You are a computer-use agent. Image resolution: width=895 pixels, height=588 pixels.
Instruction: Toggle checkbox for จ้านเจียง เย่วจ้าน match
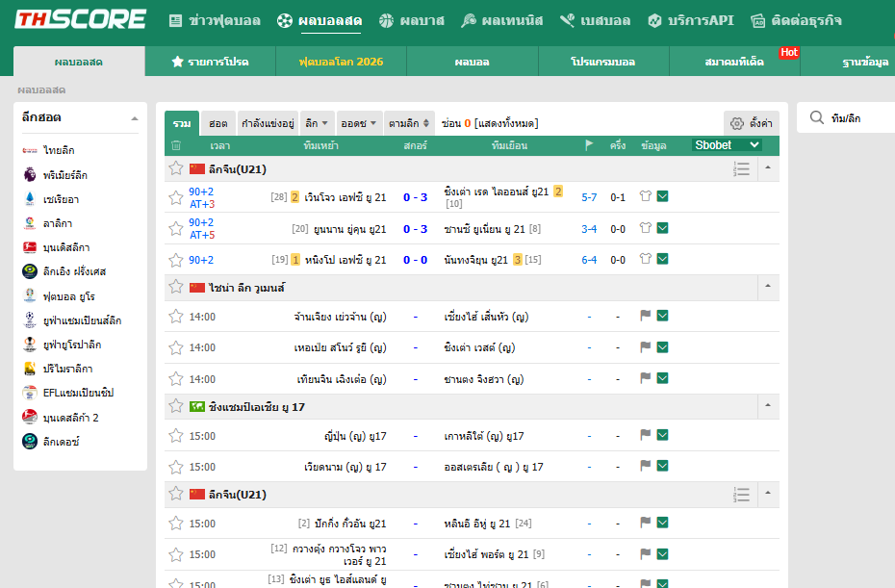click(663, 316)
